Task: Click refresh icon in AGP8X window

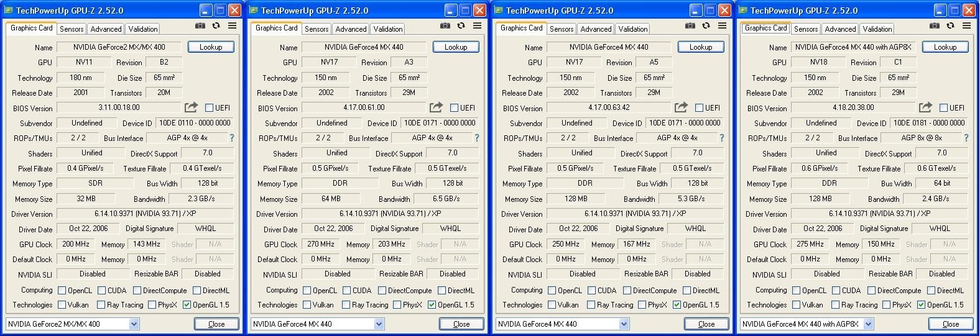Action: coord(950,26)
